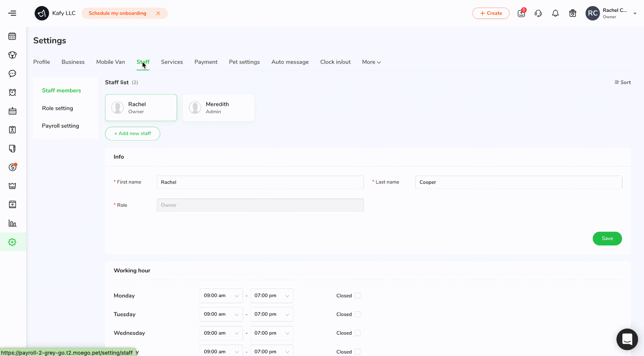Open the membership crown section
Screen dimensions: 644x356
(x=12, y=186)
